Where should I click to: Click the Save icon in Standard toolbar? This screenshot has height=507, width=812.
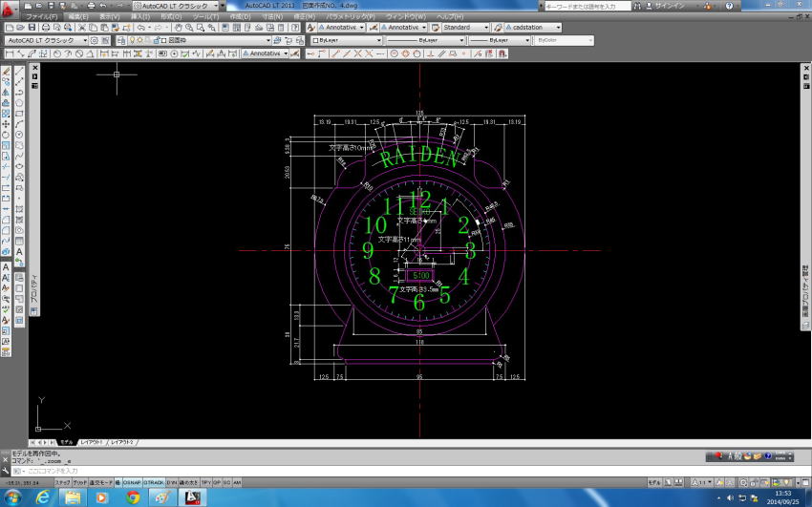[x=32, y=28]
